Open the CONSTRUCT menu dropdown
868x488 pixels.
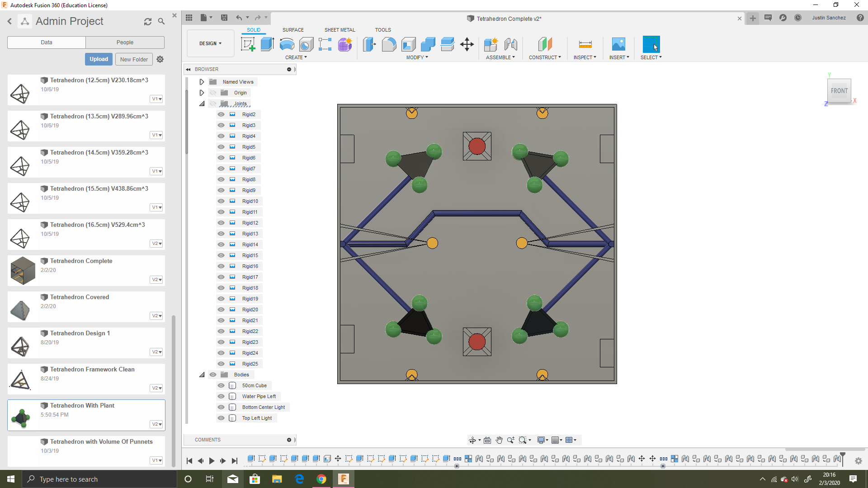[545, 57]
